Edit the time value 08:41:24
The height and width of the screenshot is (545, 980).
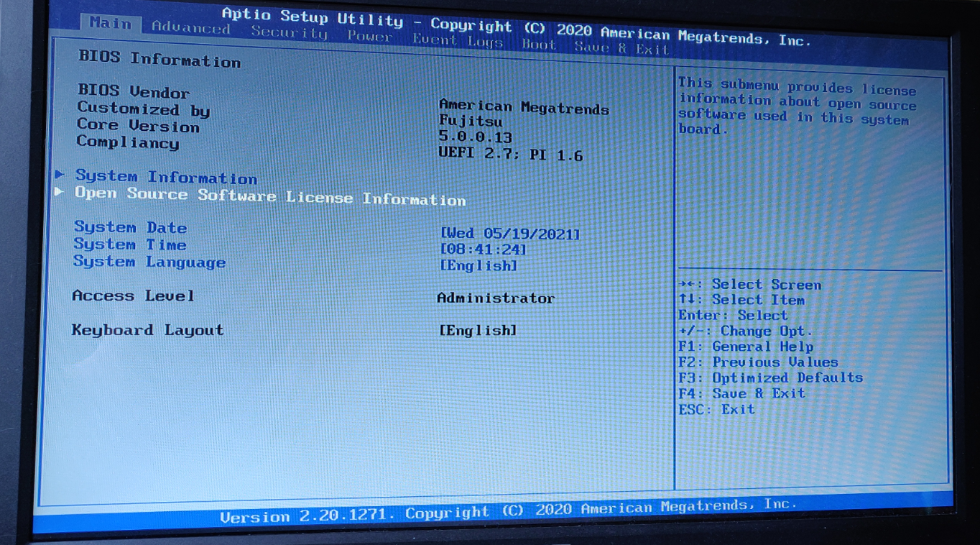pos(483,249)
